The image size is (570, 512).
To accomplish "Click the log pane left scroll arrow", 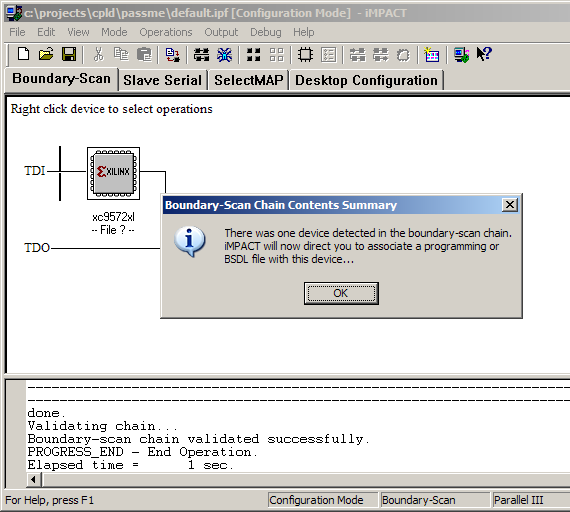I will pos(34,479).
